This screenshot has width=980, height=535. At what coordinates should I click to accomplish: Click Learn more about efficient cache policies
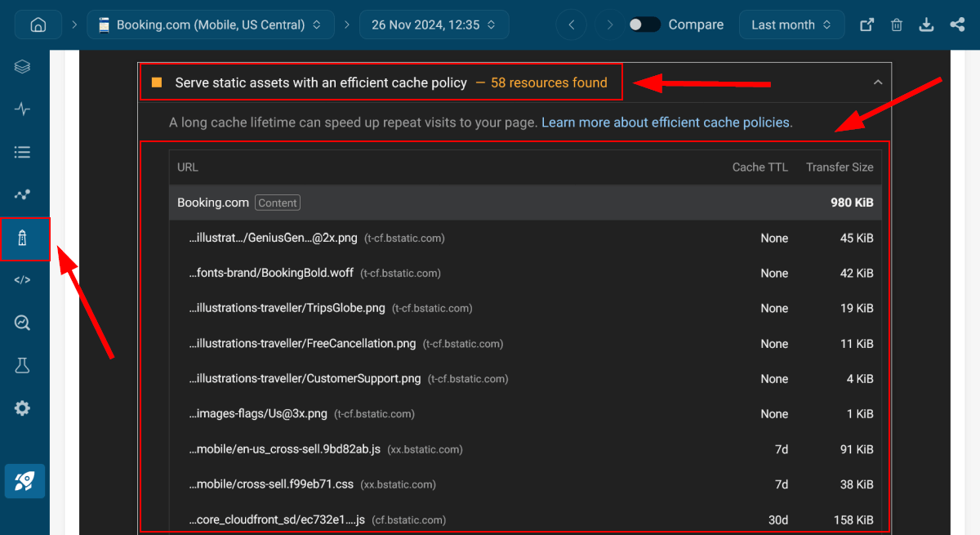coord(666,123)
